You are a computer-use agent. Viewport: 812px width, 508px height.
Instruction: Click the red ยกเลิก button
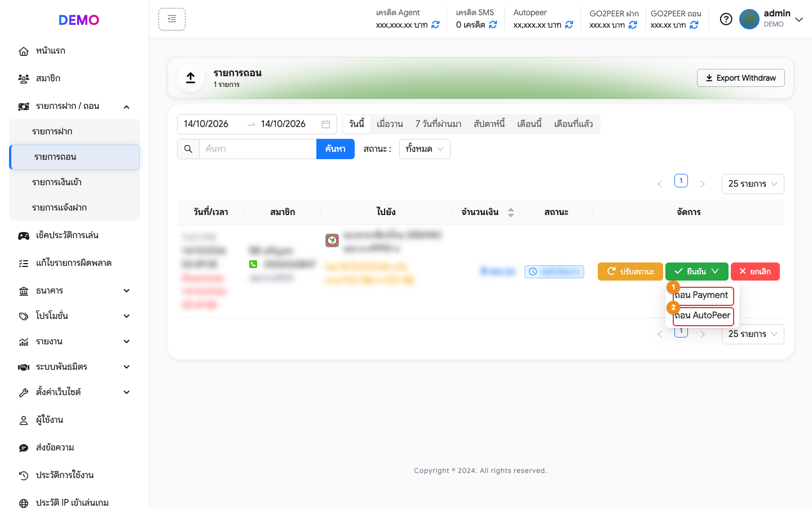click(755, 271)
